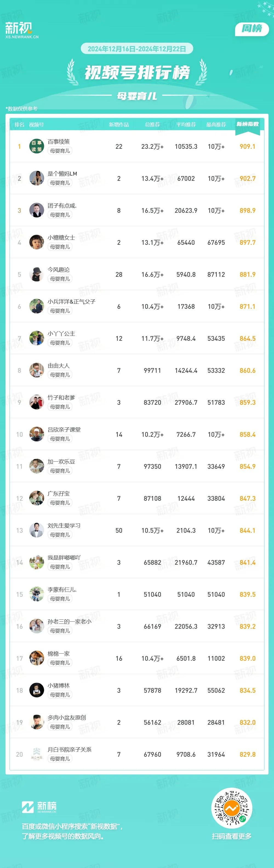This screenshot has width=274, height=868.
Task: Click the 总推荐 column header
Action: [x=152, y=125]
